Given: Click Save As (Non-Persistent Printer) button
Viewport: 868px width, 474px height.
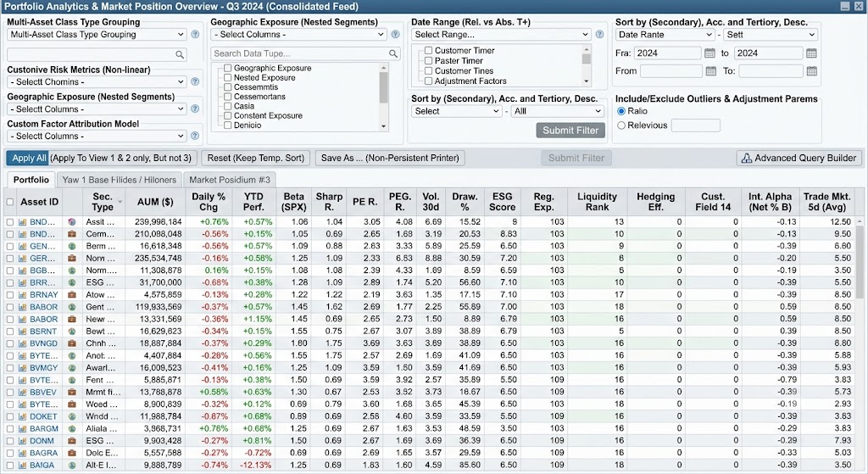Looking at the screenshot, I should pyautogui.click(x=390, y=159).
